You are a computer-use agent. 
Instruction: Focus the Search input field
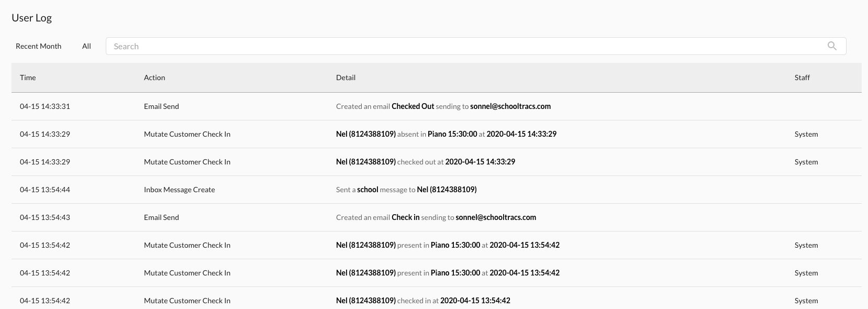point(461,46)
